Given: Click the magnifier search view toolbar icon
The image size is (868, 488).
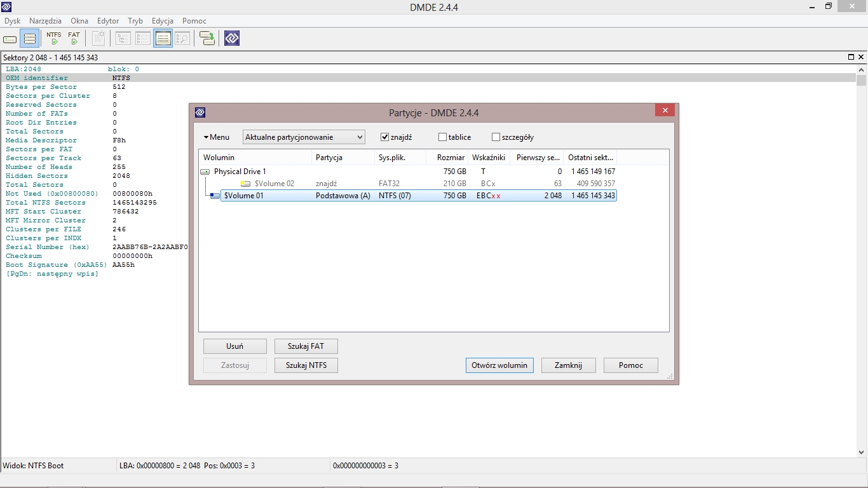Looking at the screenshot, I should pos(182,39).
